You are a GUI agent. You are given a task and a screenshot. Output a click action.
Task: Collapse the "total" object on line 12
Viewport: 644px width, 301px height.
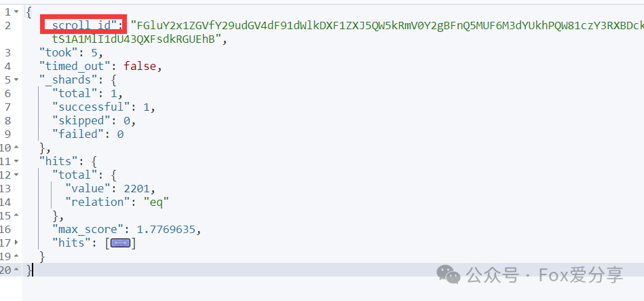point(16,175)
